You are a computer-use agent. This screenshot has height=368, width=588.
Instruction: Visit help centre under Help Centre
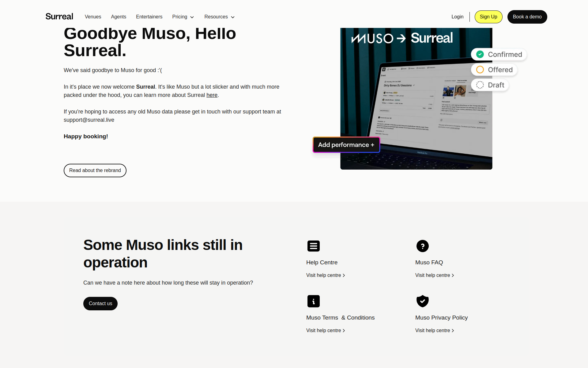(326, 275)
